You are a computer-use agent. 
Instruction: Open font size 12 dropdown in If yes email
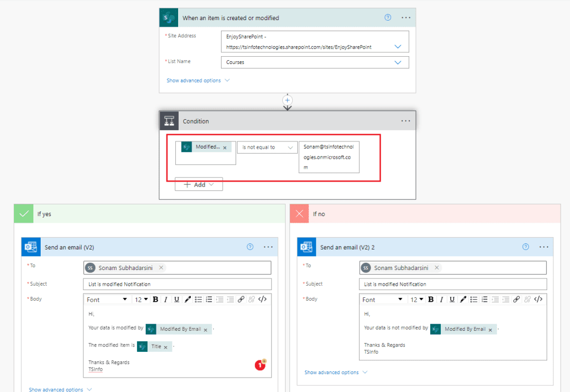(x=141, y=299)
